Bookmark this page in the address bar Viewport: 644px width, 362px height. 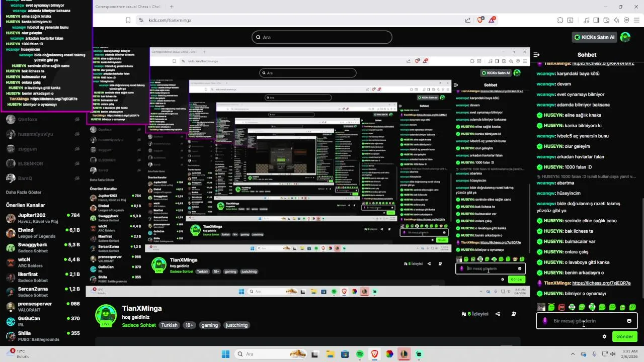pos(128,20)
